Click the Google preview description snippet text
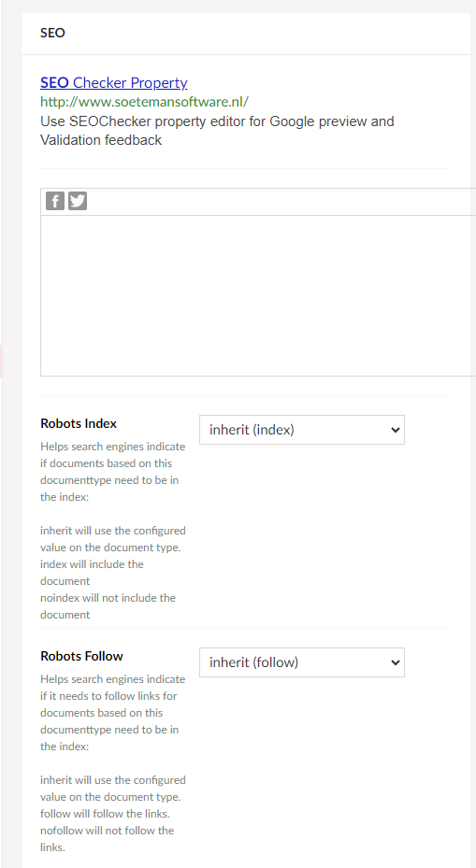 [217, 131]
